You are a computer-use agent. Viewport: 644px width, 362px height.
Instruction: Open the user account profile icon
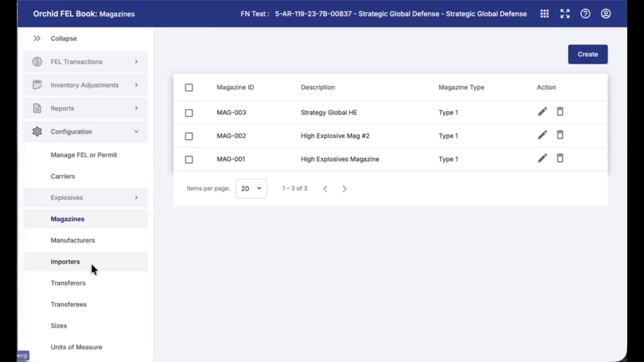(606, 14)
